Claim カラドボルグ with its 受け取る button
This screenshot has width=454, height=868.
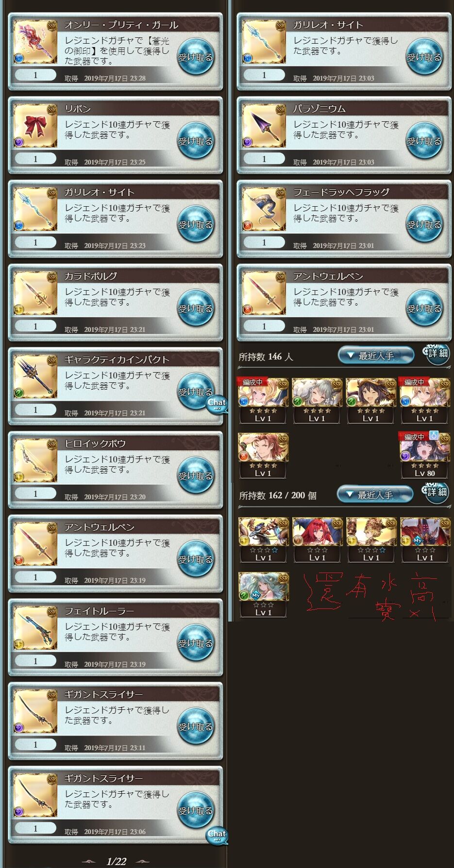point(195,308)
